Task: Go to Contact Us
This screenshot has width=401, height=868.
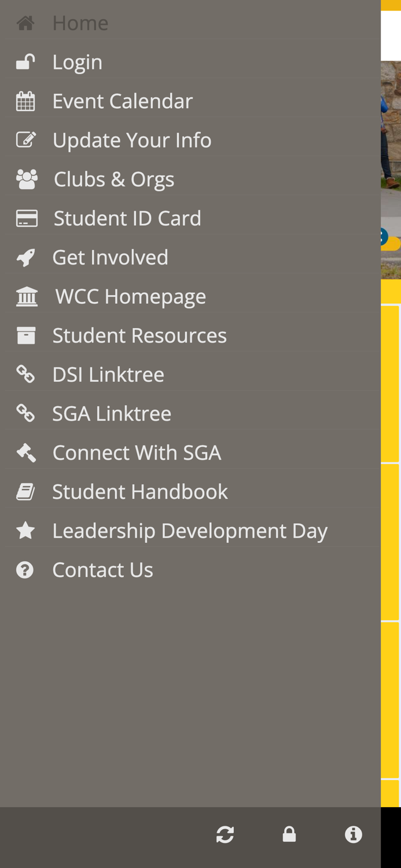Action: 102,569
